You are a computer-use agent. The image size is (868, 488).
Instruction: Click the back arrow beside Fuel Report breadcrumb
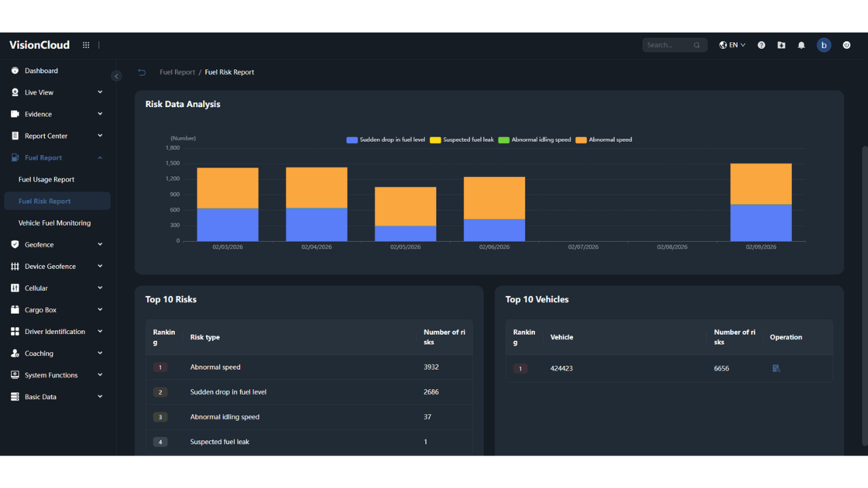(x=142, y=73)
